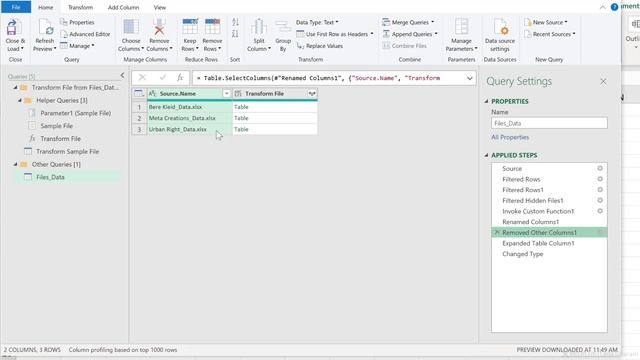This screenshot has height=360, width=640.
Task: Open the Manage query dropdown
Action: point(77,46)
